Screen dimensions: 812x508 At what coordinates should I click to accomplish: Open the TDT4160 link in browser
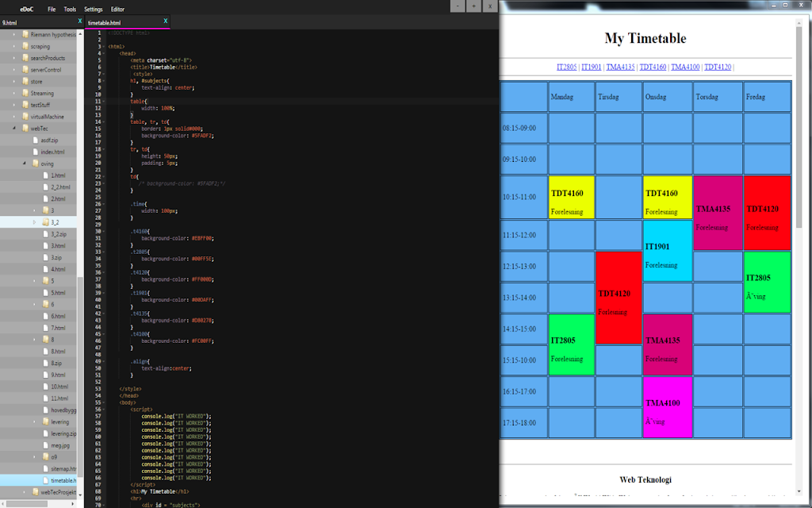point(653,67)
